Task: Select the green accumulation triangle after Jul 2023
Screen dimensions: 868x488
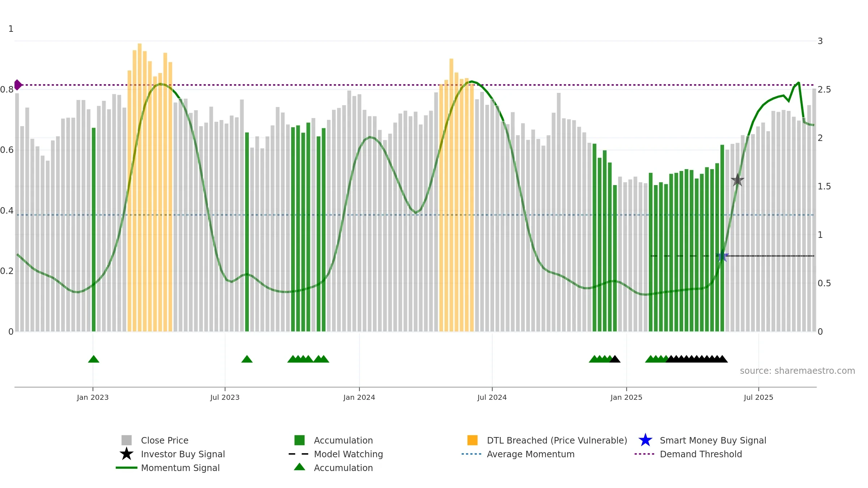Action: 247,359
